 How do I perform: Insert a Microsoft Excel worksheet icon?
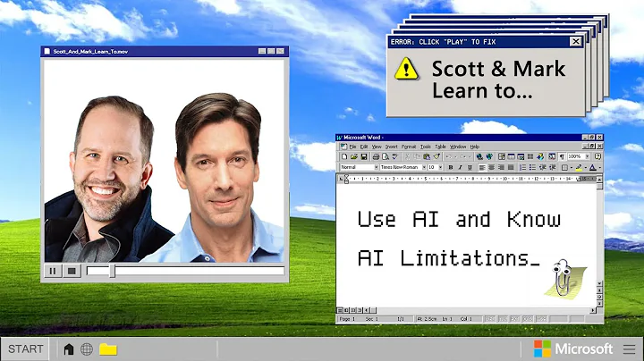click(521, 156)
